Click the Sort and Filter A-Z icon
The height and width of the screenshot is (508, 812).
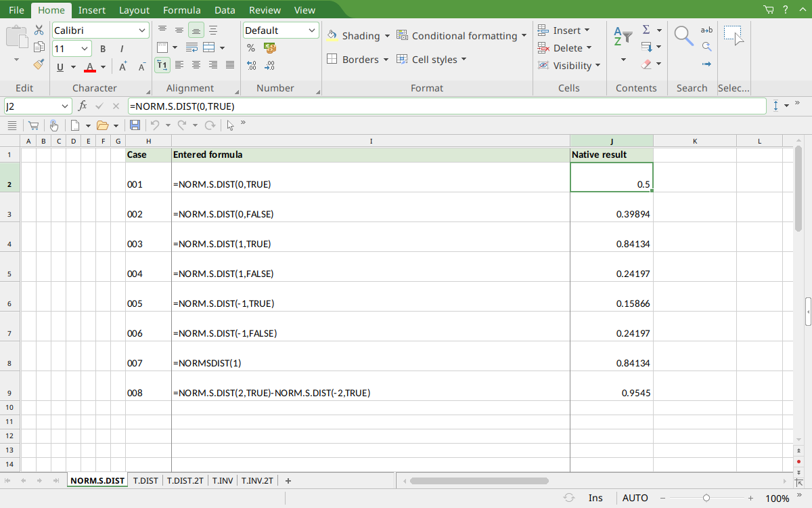(623, 36)
